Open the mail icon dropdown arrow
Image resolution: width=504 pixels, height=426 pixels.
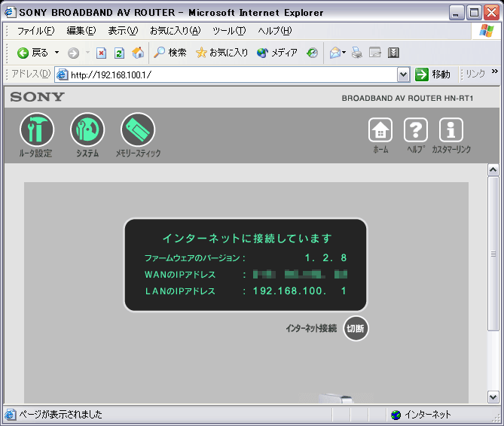[x=344, y=53]
